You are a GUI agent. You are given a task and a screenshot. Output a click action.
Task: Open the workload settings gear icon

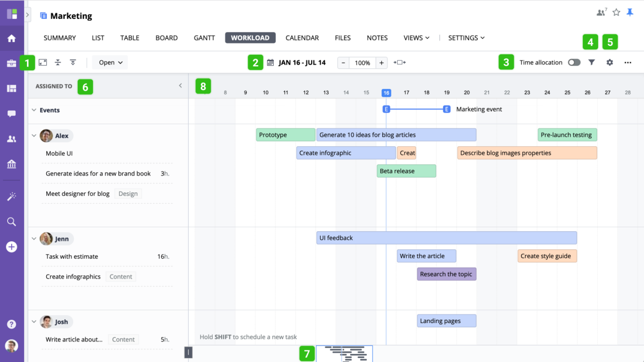609,62
